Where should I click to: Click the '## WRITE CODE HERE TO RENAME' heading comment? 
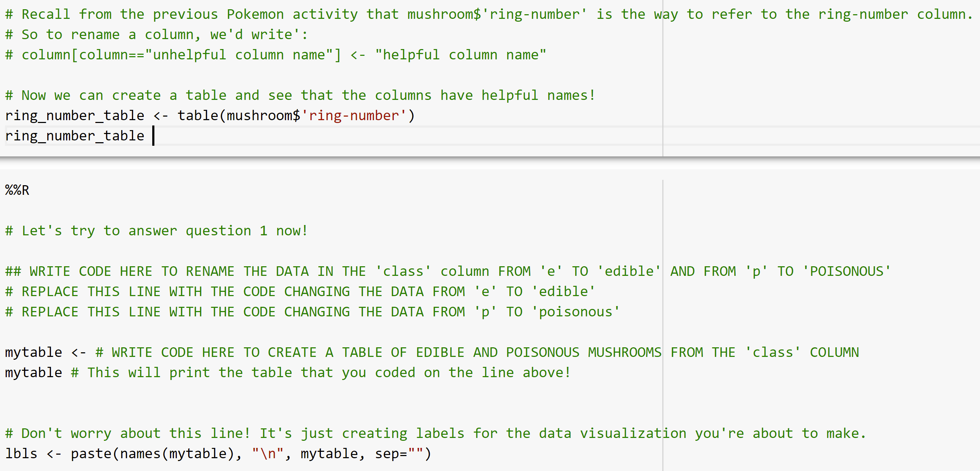[x=448, y=272]
